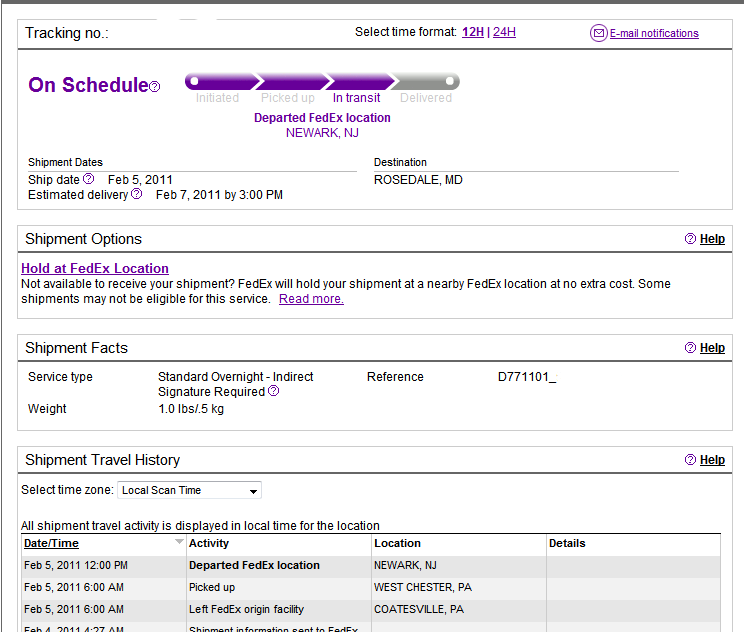Click the Picked up progress step label
This screenshot has width=744, height=632.
point(288,98)
